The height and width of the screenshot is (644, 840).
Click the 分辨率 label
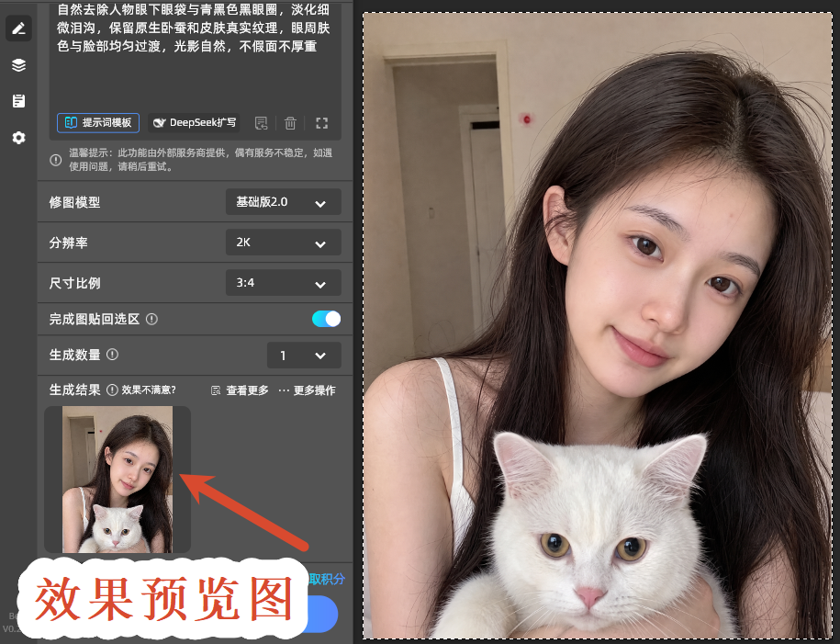pos(68,243)
